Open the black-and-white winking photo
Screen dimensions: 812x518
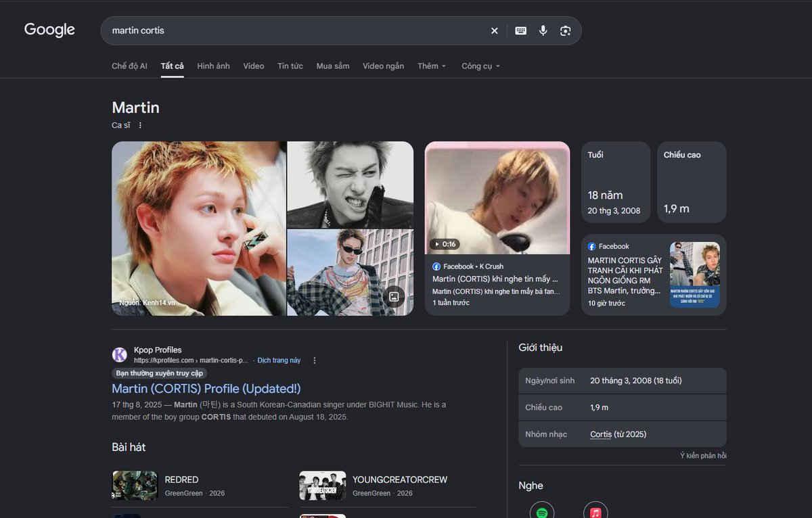coord(351,185)
